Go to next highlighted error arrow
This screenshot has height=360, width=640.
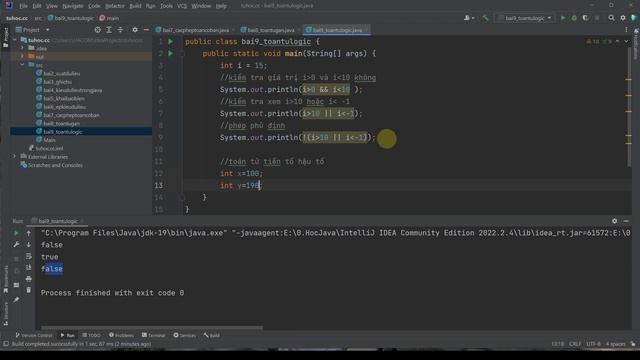pyautogui.click(x=626, y=41)
